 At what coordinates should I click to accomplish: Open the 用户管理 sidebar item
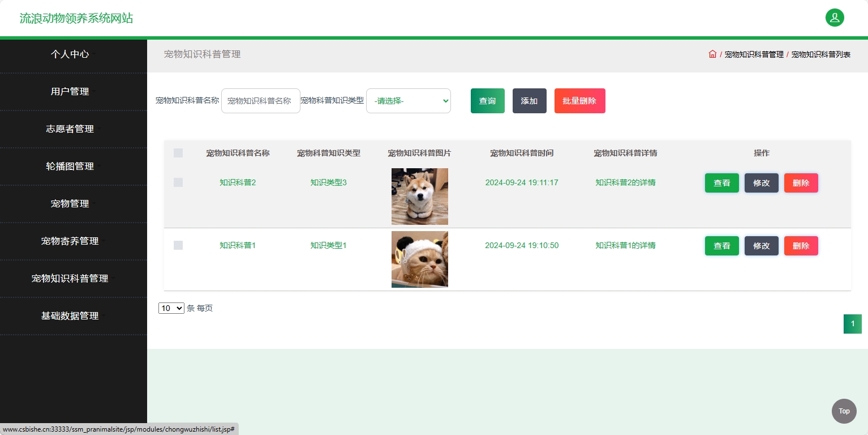click(x=71, y=91)
